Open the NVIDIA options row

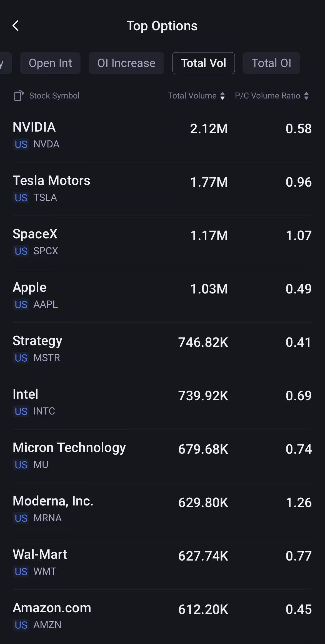162,135
